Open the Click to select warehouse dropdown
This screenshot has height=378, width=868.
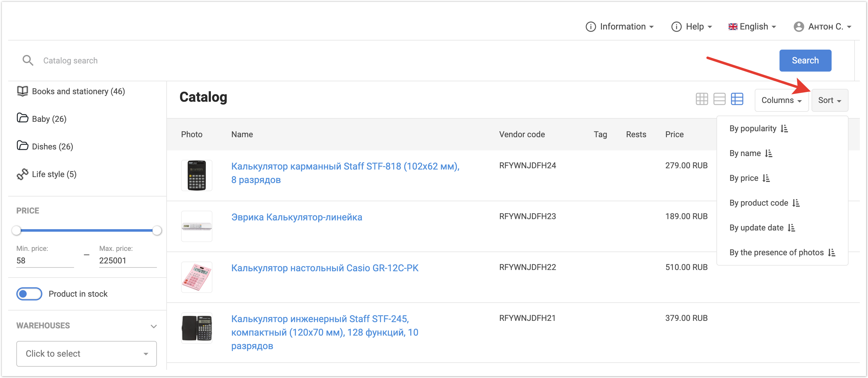tap(86, 354)
